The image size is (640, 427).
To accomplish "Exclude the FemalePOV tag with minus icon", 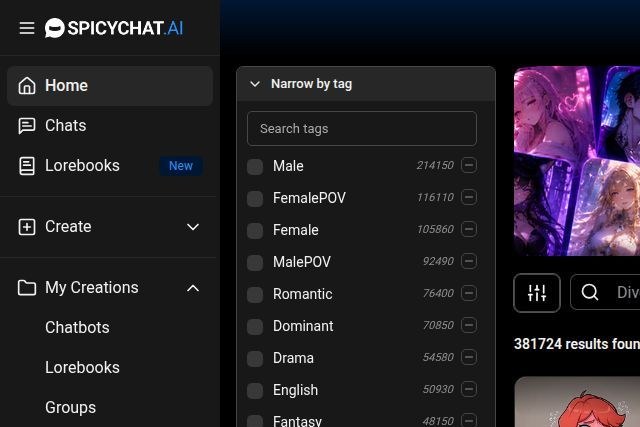I will 469,197.
